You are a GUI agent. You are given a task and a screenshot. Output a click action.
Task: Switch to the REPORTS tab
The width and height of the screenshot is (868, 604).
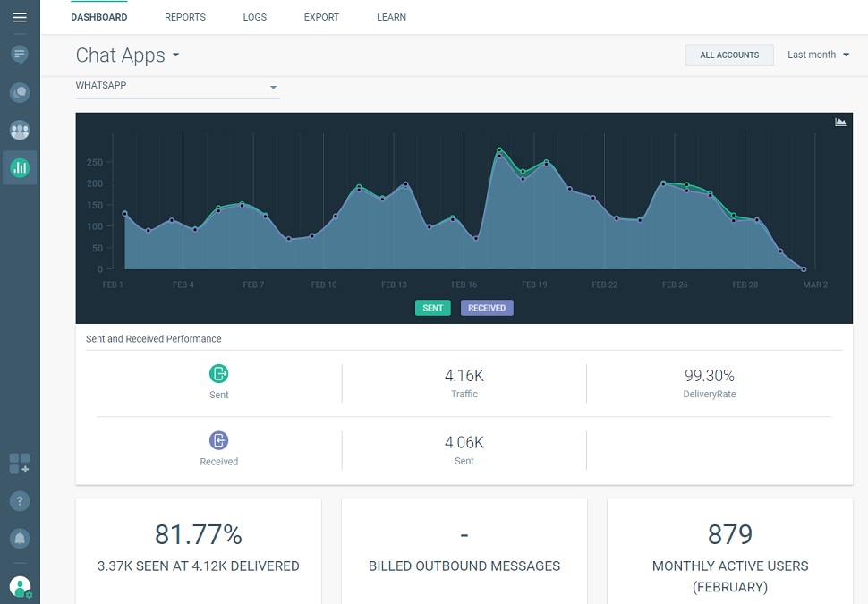185,17
